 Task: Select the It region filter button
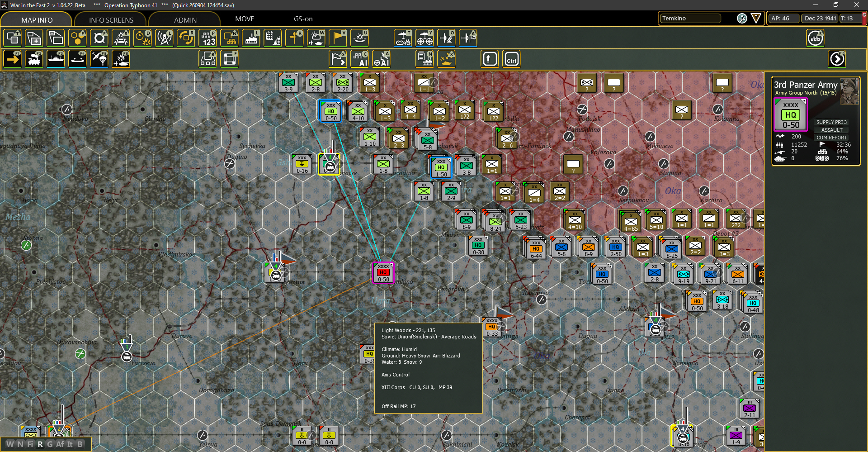70,444
